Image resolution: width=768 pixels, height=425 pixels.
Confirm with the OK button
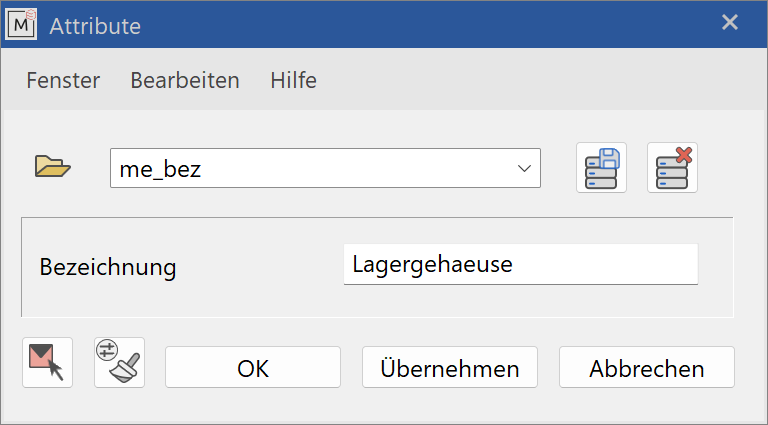click(x=253, y=367)
